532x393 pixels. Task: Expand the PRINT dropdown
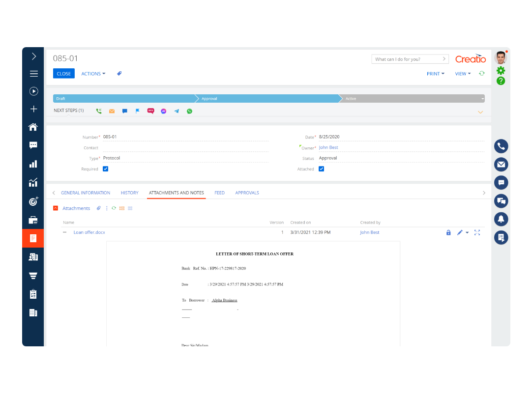(x=435, y=74)
